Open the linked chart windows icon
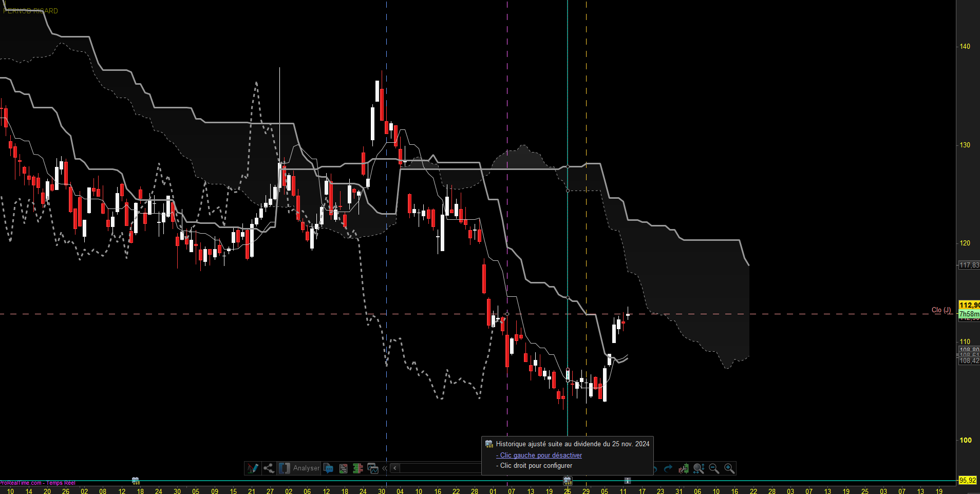 373,468
